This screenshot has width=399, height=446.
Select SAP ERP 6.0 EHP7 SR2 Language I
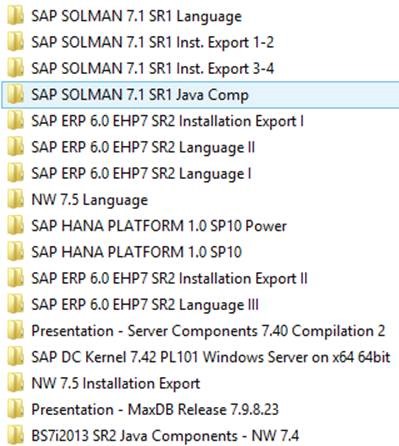[x=141, y=174]
